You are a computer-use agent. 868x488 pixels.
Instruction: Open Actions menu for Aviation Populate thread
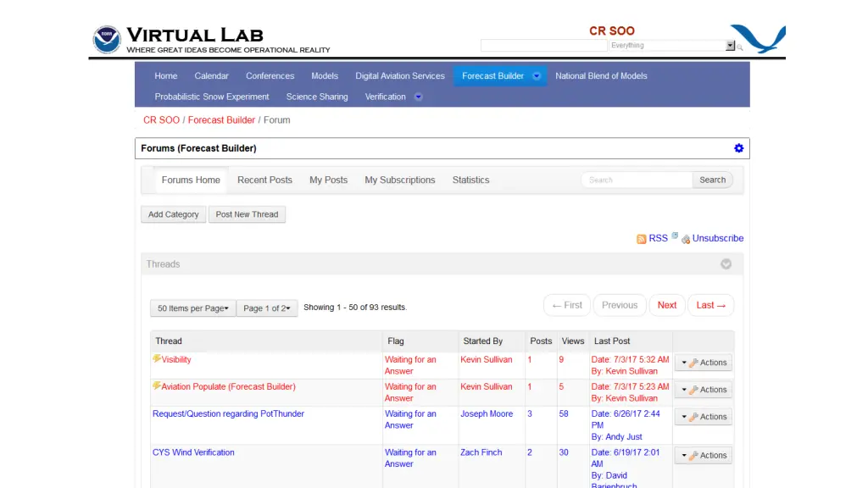(x=703, y=390)
